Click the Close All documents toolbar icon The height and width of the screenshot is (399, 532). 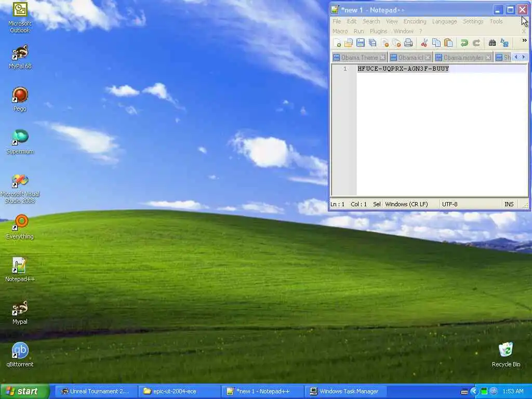coord(396,43)
